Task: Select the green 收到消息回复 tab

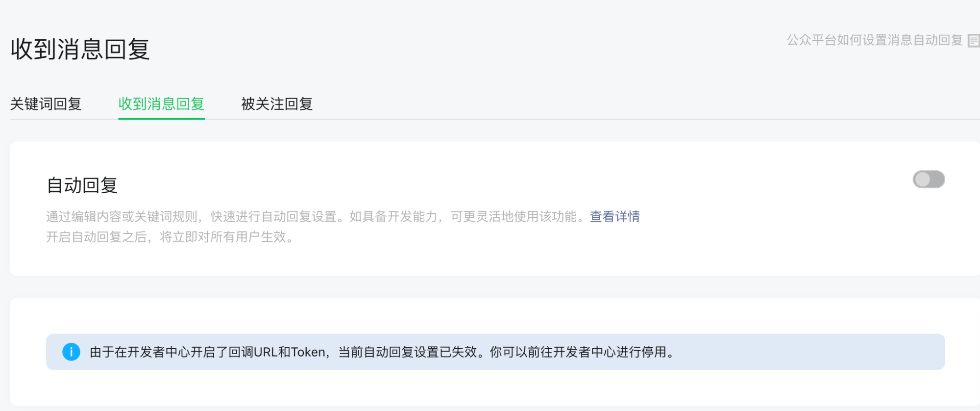Action: [161, 104]
